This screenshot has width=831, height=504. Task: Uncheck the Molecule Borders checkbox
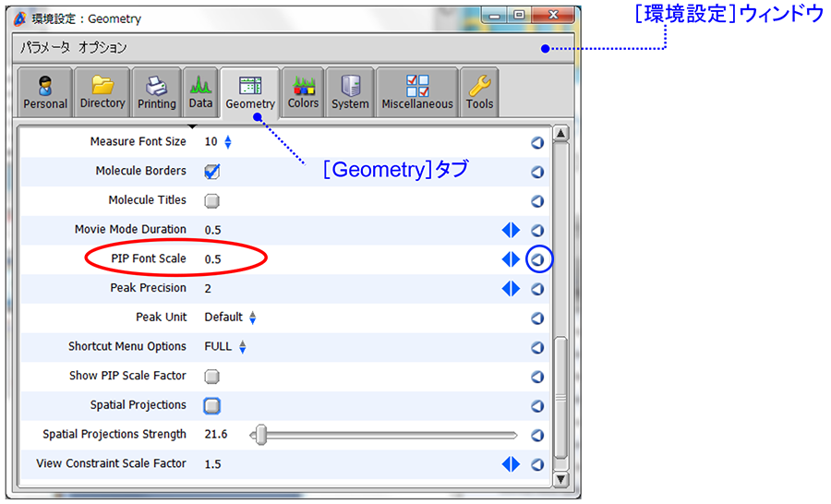pyautogui.click(x=212, y=172)
